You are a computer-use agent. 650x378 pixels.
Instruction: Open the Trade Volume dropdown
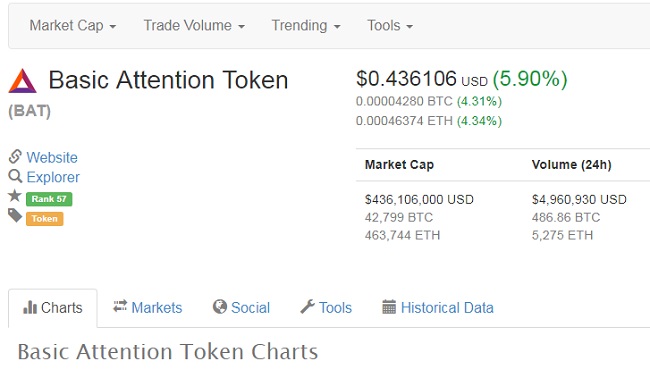pyautogui.click(x=194, y=26)
